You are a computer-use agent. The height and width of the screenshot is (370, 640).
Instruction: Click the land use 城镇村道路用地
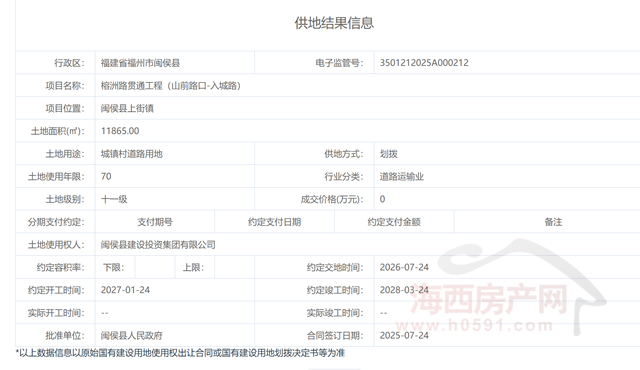132,154
